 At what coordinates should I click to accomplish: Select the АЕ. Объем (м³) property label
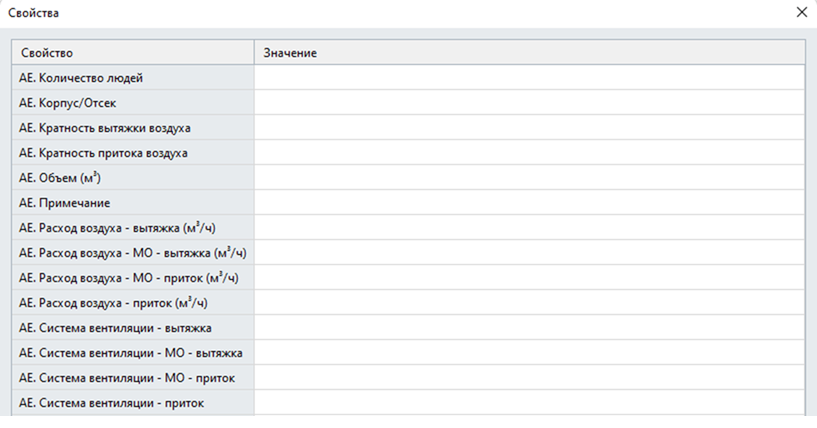pos(60,177)
